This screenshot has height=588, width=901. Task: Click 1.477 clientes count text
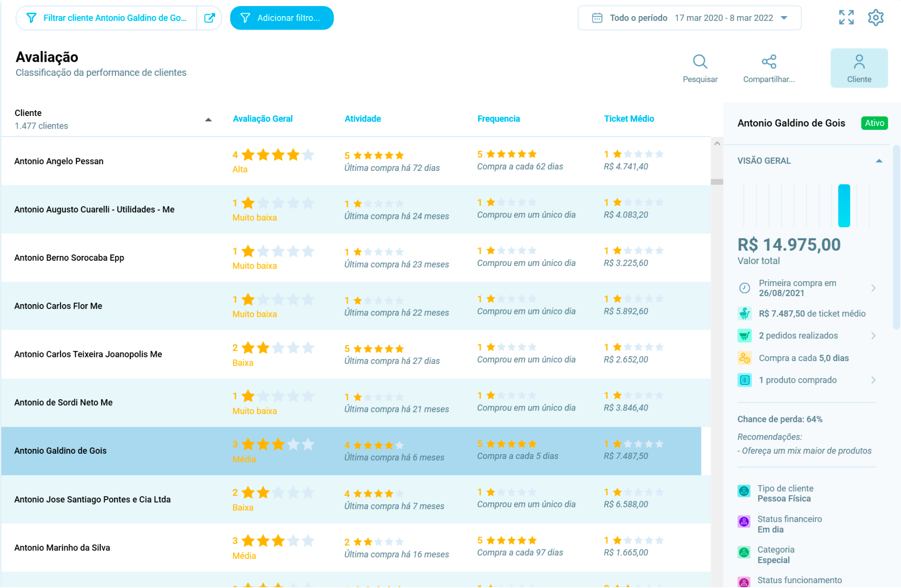pyautogui.click(x=41, y=126)
